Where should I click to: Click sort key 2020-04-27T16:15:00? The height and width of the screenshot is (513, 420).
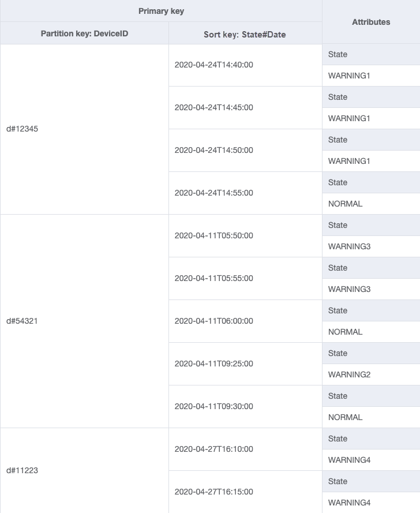(x=213, y=492)
